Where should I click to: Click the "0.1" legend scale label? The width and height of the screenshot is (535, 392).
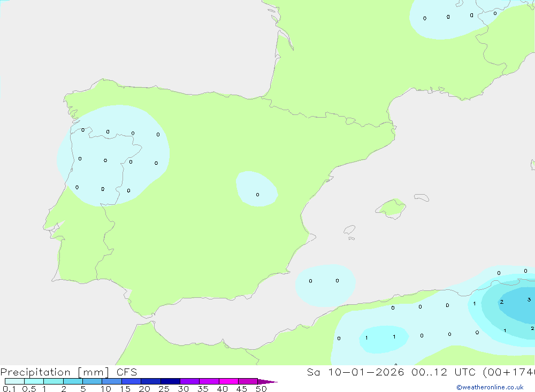tap(9, 389)
